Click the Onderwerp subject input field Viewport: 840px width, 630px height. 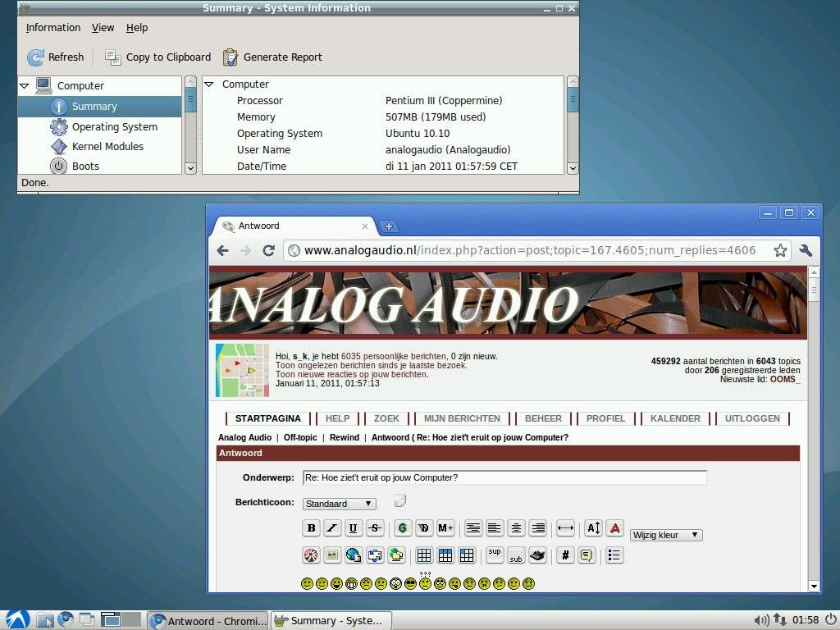click(x=504, y=477)
